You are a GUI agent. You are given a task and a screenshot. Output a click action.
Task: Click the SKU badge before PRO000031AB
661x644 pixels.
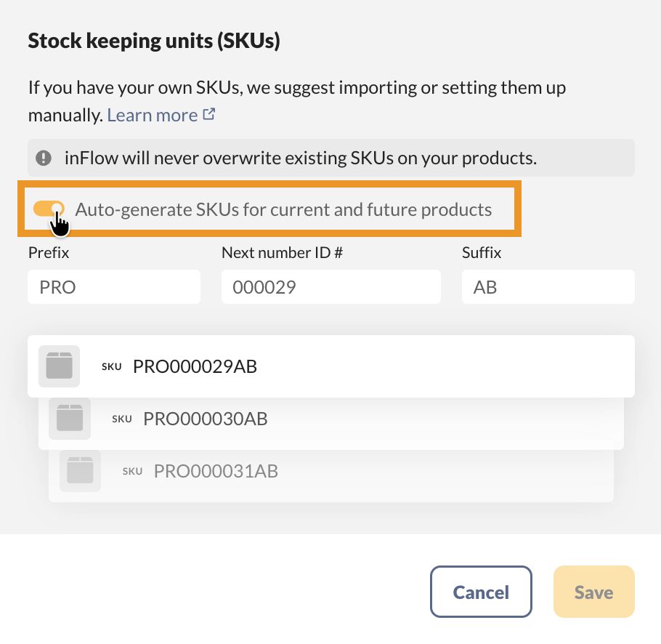point(133,471)
